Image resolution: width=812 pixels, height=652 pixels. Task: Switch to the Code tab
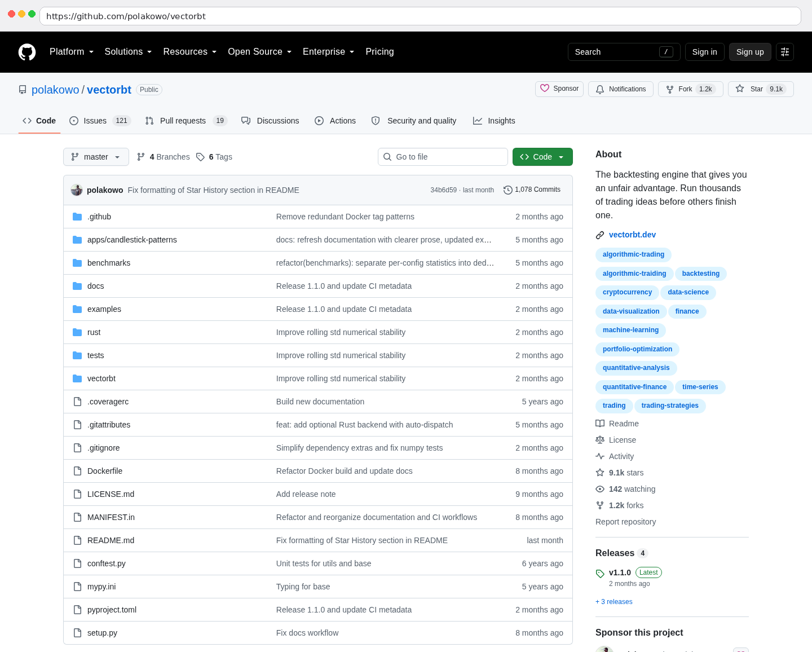(39, 121)
